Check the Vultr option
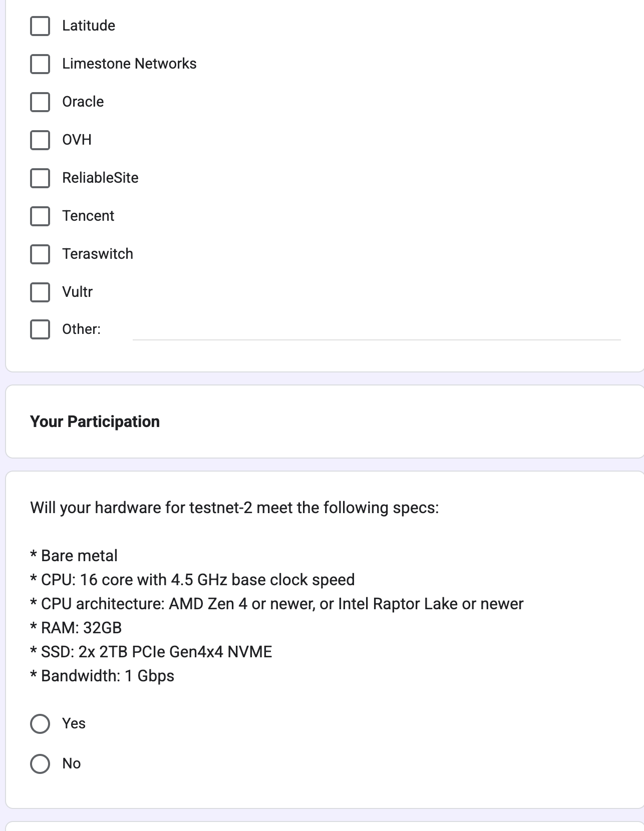Viewport: 644px width, 831px height. coord(40,292)
